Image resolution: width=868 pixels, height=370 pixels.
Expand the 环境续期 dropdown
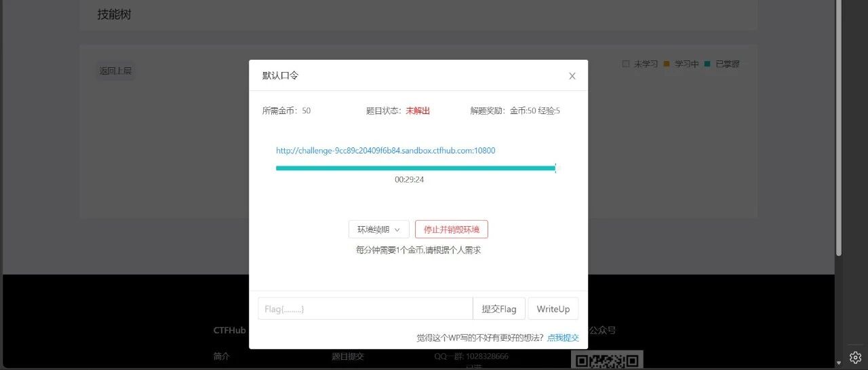click(378, 229)
